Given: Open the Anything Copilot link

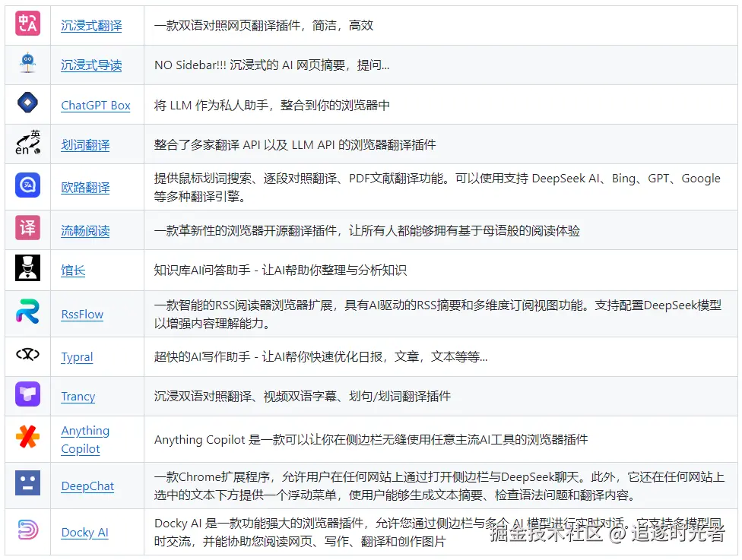Looking at the screenshot, I should tap(85, 439).
